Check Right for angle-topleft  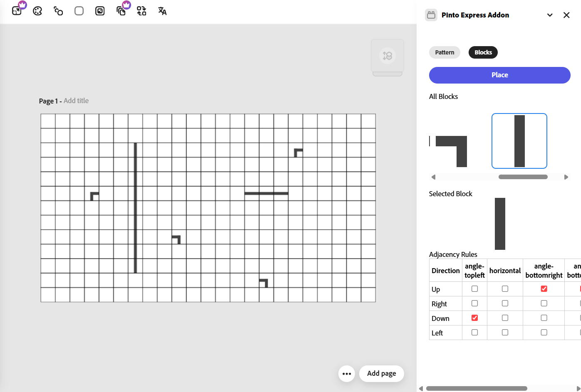(x=474, y=303)
